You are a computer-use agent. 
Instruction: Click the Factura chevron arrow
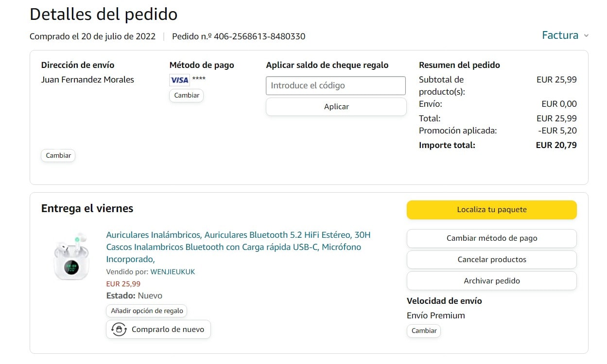586,36
